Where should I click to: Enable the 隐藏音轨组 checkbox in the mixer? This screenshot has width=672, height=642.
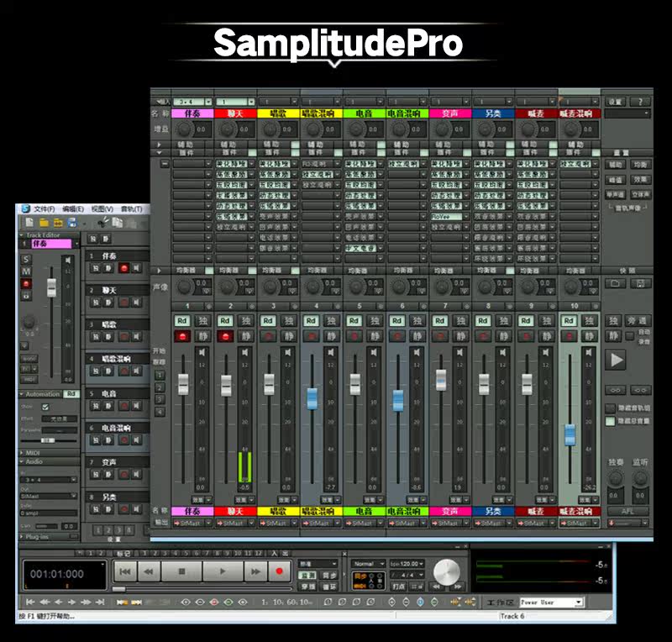point(611,408)
